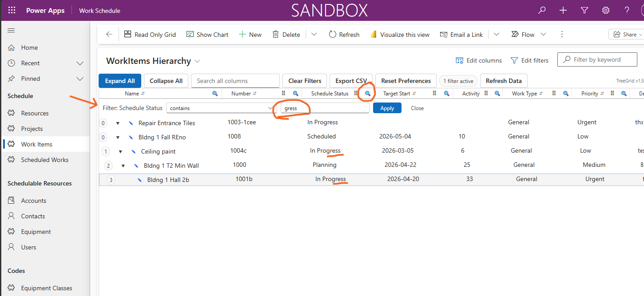Open the Work Type column filter magnifier
Image resolution: width=644 pixels, height=296 pixels.
[566, 94]
